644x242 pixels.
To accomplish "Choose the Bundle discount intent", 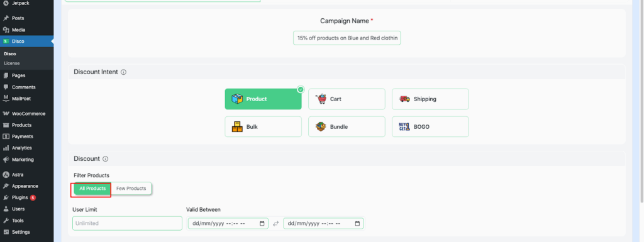I will pos(347,127).
